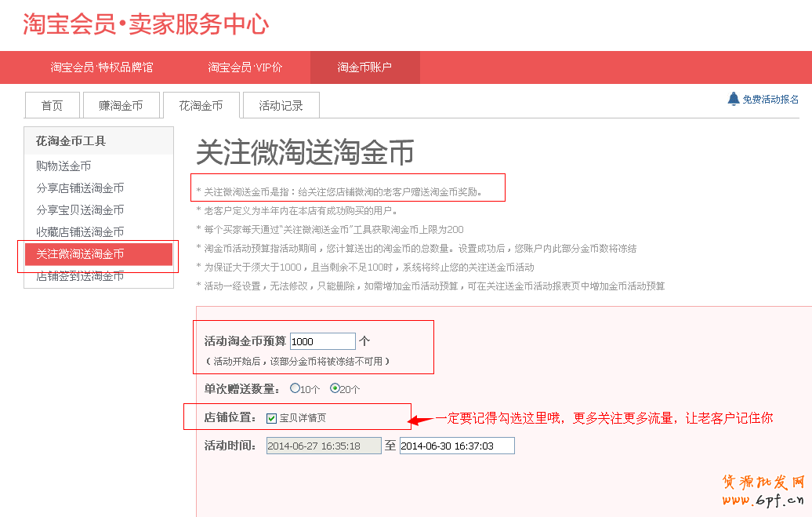Switch to the 赚淘金币 tab

click(121, 104)
